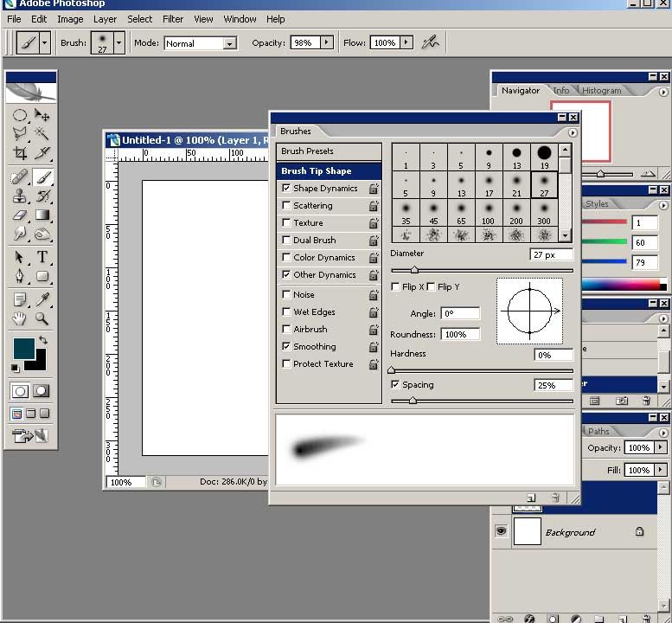Image resolution: width=672 pixels, height=623 pixels.
Task: Toggle the Flip X checkbox
Action: coord(395,286)
